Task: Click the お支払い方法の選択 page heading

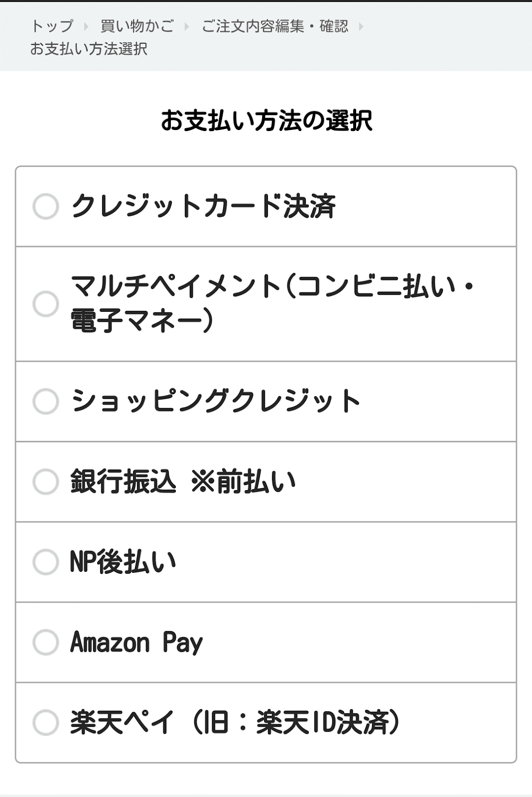Action: (x=266, y=121)
